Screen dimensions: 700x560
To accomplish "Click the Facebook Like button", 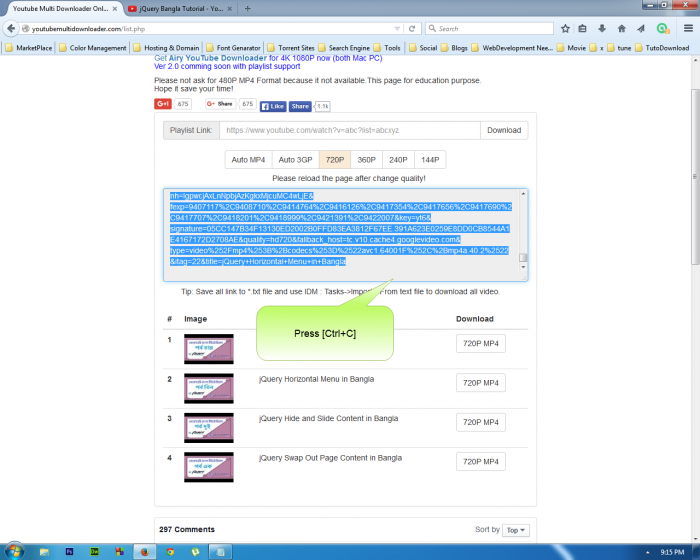I will (273, 106).
